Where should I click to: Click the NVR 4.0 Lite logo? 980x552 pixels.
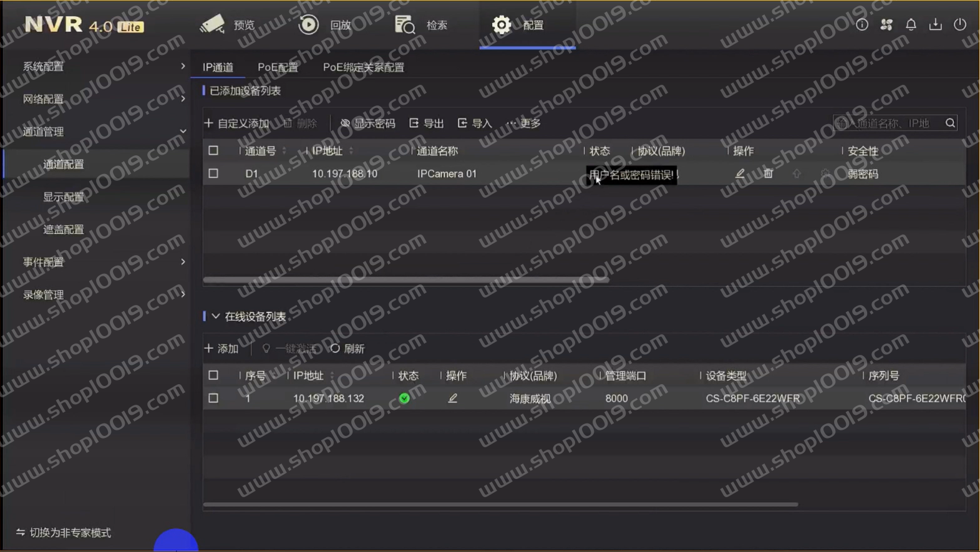[x=84, y=25]
